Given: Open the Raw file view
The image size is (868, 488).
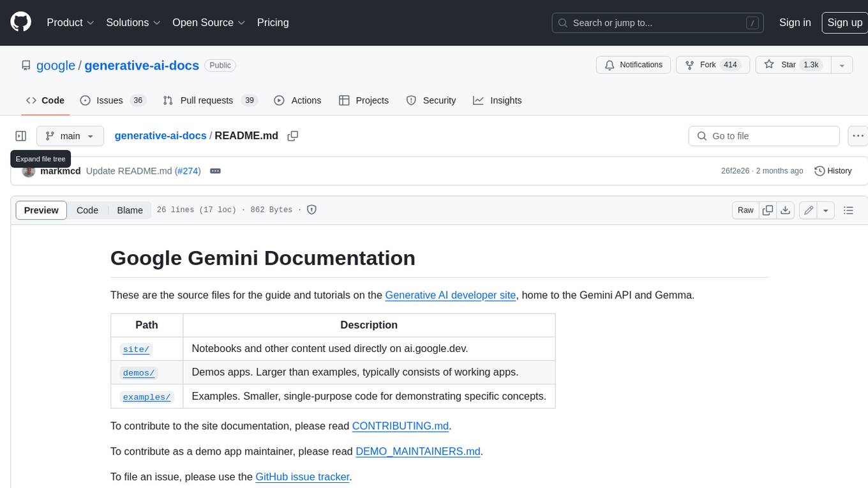Looking at the screenshot, I should (x=745, y=210).
